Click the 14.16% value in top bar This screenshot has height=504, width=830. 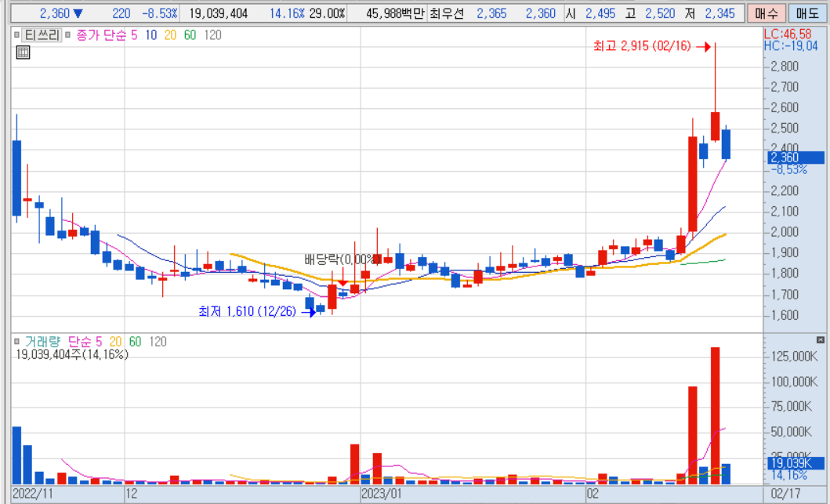286,13
